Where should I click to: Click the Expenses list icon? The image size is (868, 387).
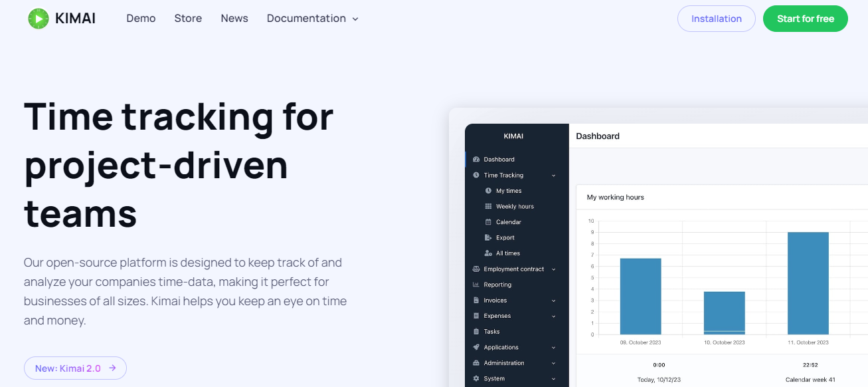pyautogui.click(x=476, y=316)
